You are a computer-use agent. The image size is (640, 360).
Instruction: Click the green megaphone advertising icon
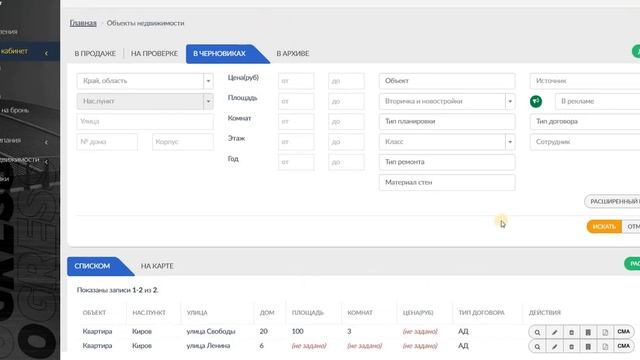tap(536, 101)
